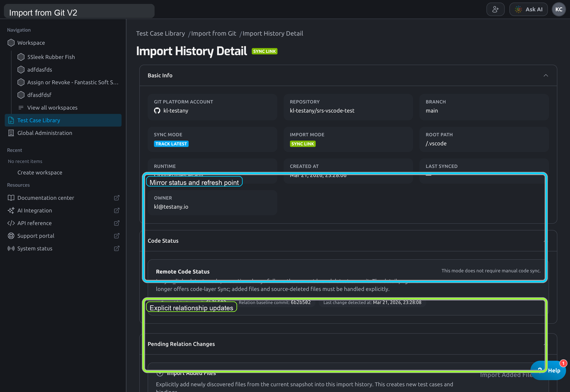Click external-link icon next to Documentation center

(117, 198)
